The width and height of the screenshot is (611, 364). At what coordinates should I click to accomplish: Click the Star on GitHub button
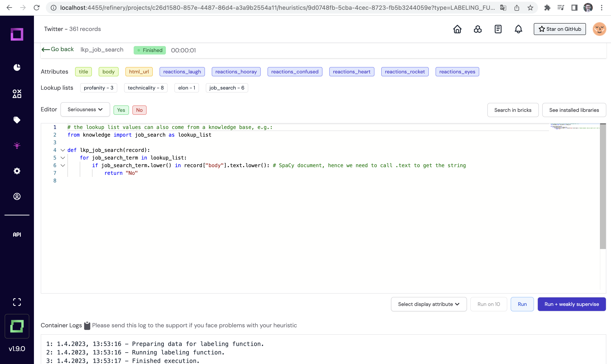coord(560,29)
